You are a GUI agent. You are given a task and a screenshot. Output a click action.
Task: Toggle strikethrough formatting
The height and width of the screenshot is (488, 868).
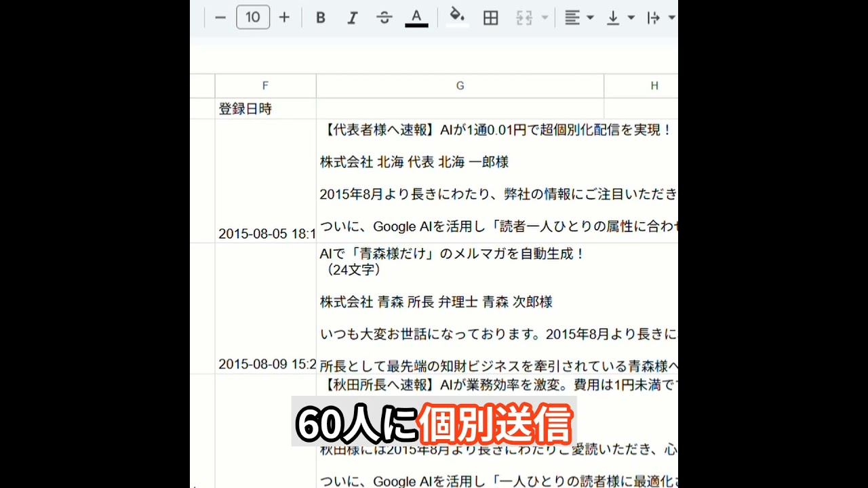(384, 18)
